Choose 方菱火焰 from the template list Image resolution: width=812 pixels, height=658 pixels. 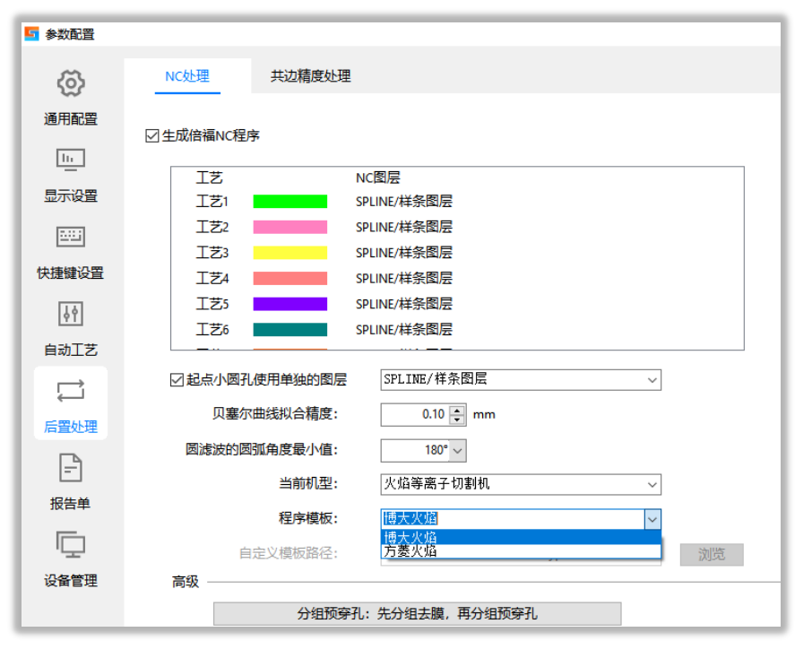521,550
